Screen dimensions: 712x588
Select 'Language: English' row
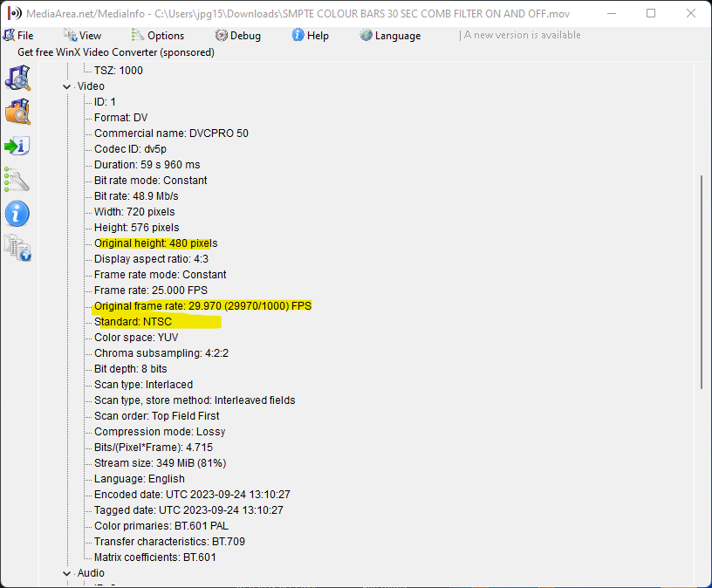click(x=140, y=479)
